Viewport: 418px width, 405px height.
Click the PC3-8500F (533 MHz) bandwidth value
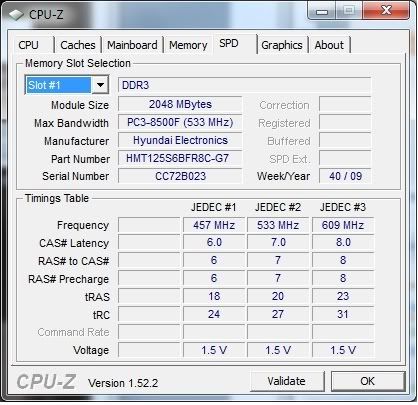pos(180,122)
